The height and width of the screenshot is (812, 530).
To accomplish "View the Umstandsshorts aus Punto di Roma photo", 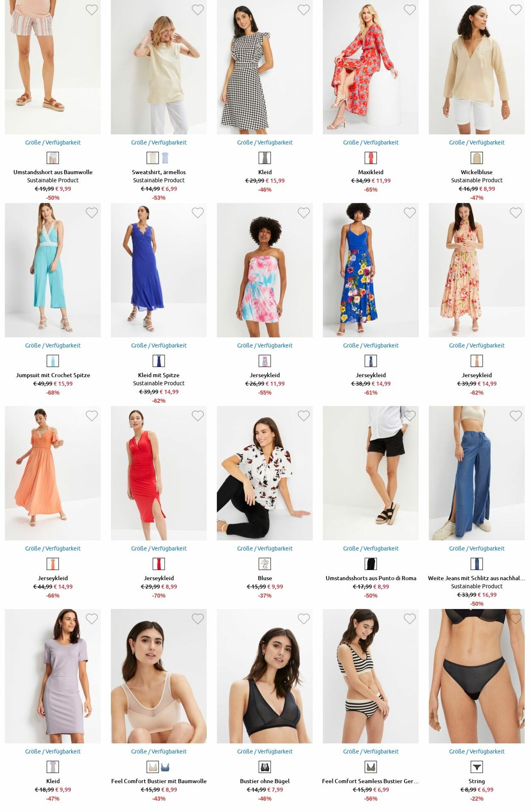I will click(371, 473).
